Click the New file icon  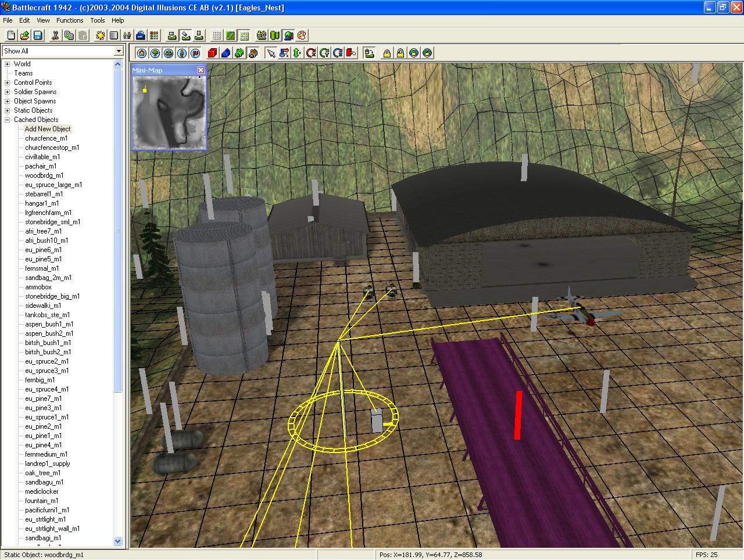[x=10, y=35]
